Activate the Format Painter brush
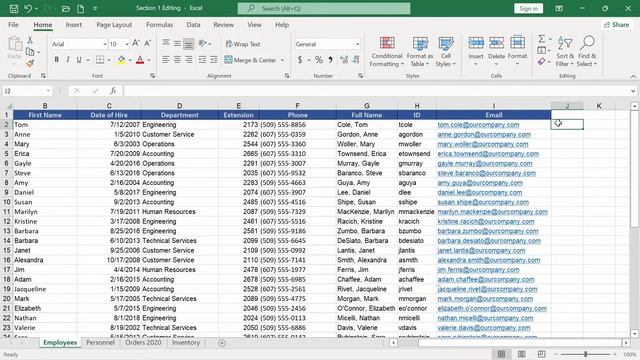Image resolution: width=640 pixels, height=360 pixels. pos(30,63)
